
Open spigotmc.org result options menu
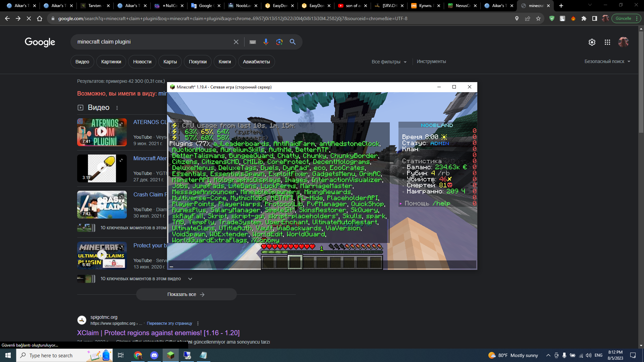coord(198,323)
